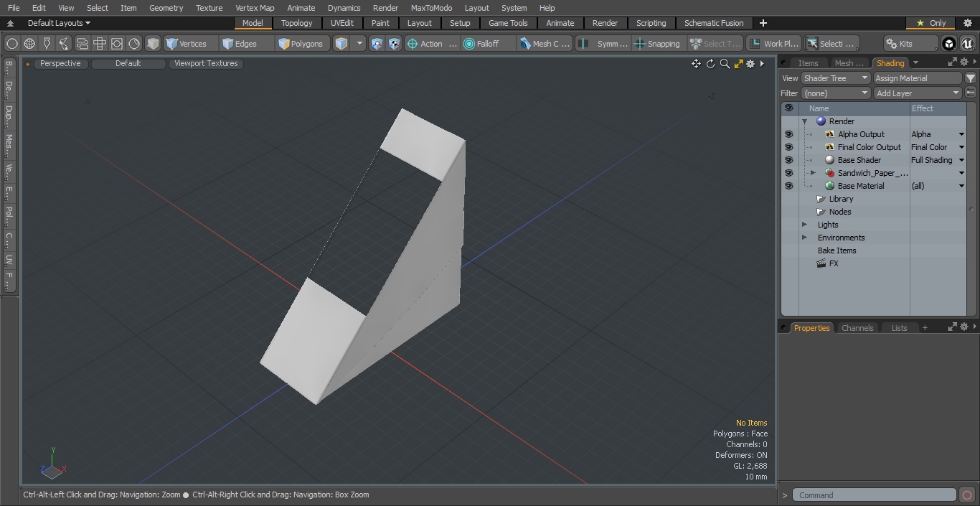Open the Filter (none) dropdown
The height and width of the screenshot is (506, 980).
click(x=836, y=93)
